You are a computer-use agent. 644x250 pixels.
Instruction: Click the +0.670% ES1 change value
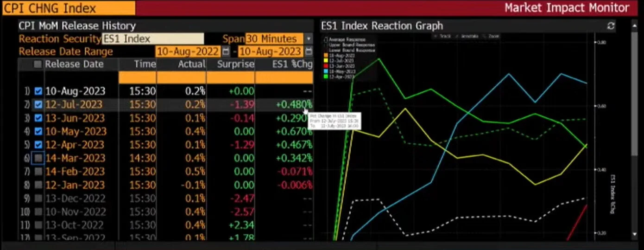(x=294, y=132)
